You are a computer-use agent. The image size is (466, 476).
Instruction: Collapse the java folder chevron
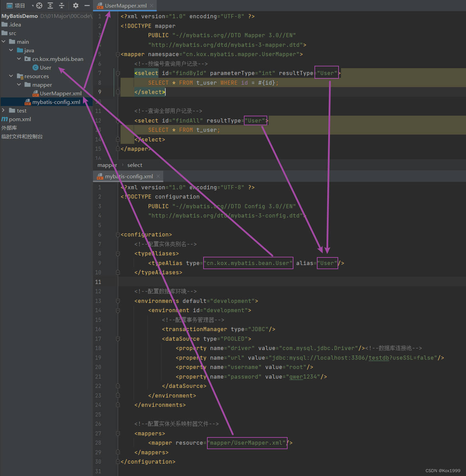tap(11, 50)
